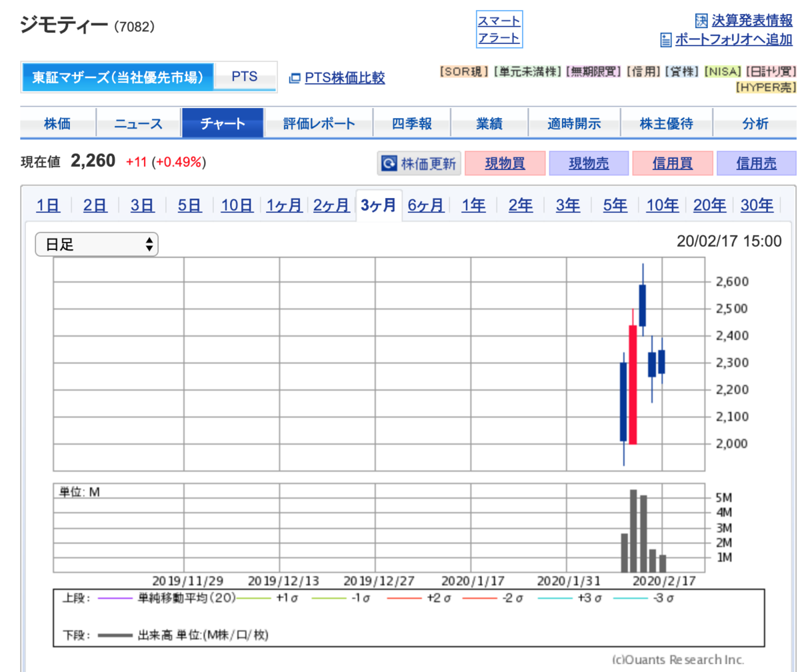Open the ニュース tab

(139, 123)
